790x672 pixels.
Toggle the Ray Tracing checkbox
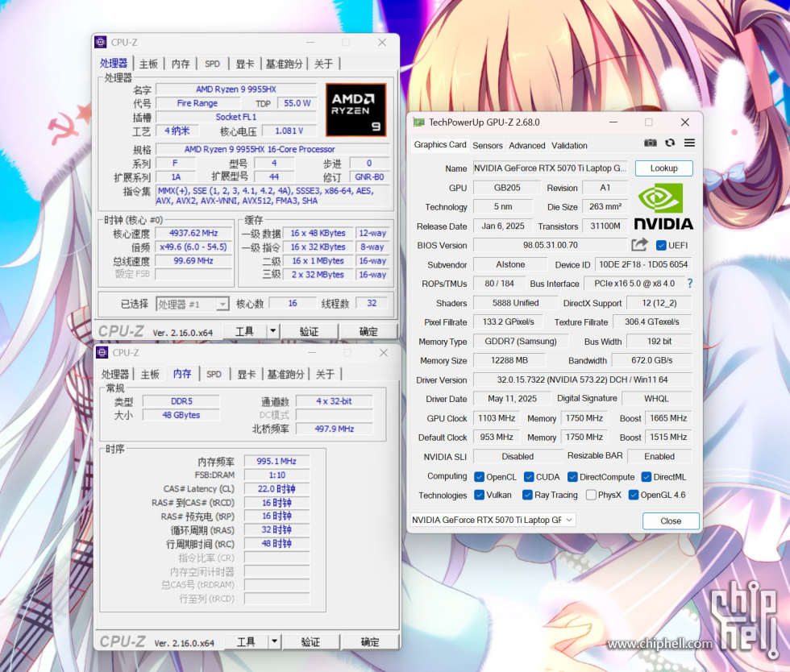click(527, 496)
